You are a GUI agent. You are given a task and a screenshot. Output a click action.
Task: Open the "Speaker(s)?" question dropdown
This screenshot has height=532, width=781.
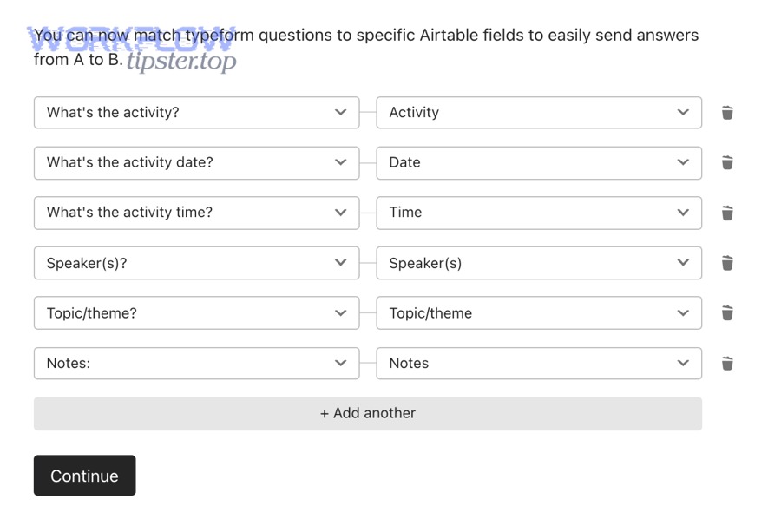(196, 263)
